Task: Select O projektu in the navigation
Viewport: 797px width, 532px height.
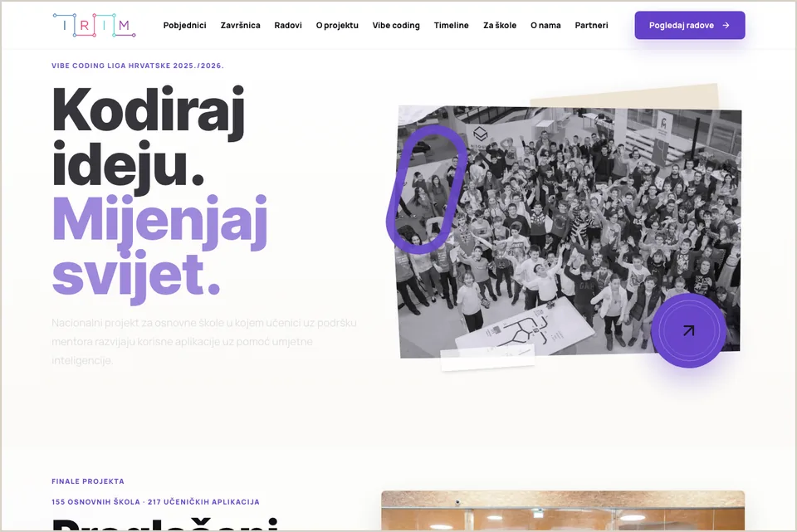Action: click(x=337, y=26)
